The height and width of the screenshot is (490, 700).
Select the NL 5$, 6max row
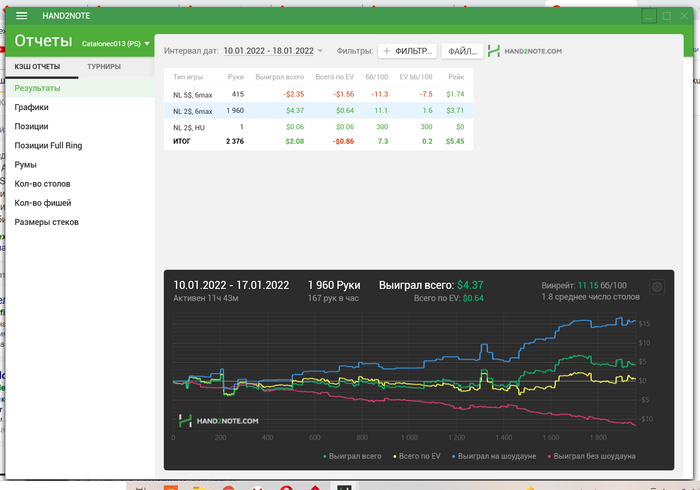(x=318, y=94)
